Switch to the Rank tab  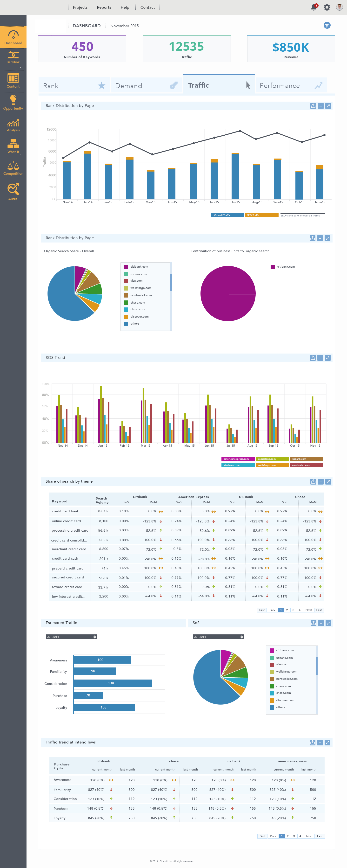[x=74, y=86]
